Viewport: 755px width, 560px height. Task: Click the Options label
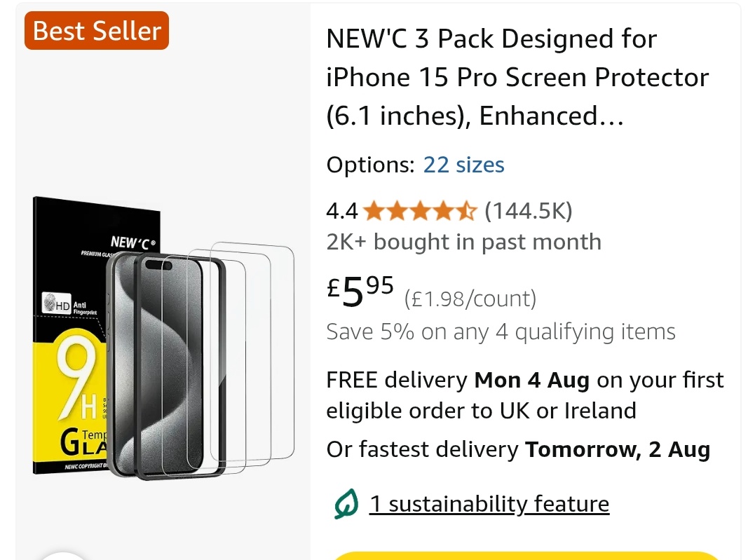pos(370,165)
